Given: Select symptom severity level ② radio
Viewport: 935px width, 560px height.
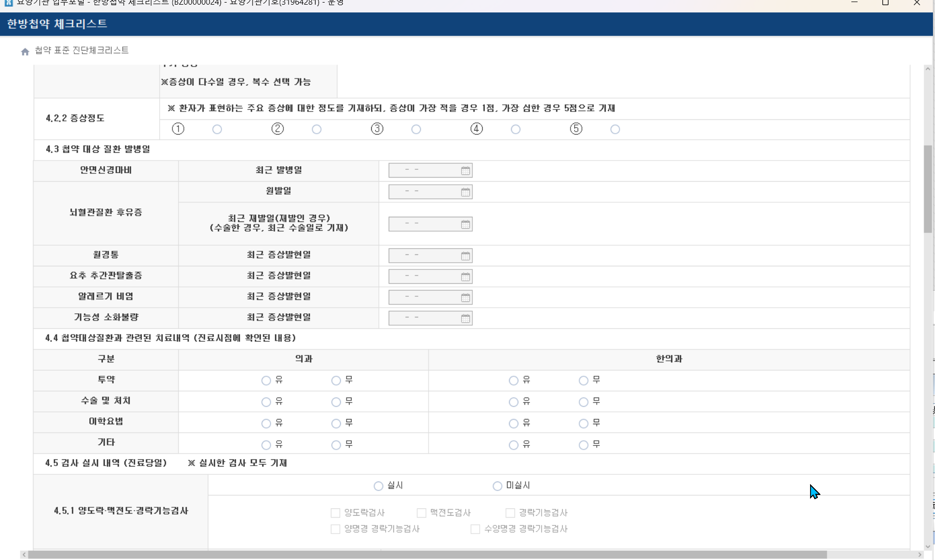Looking at the screenshot, I should (317, 129).
